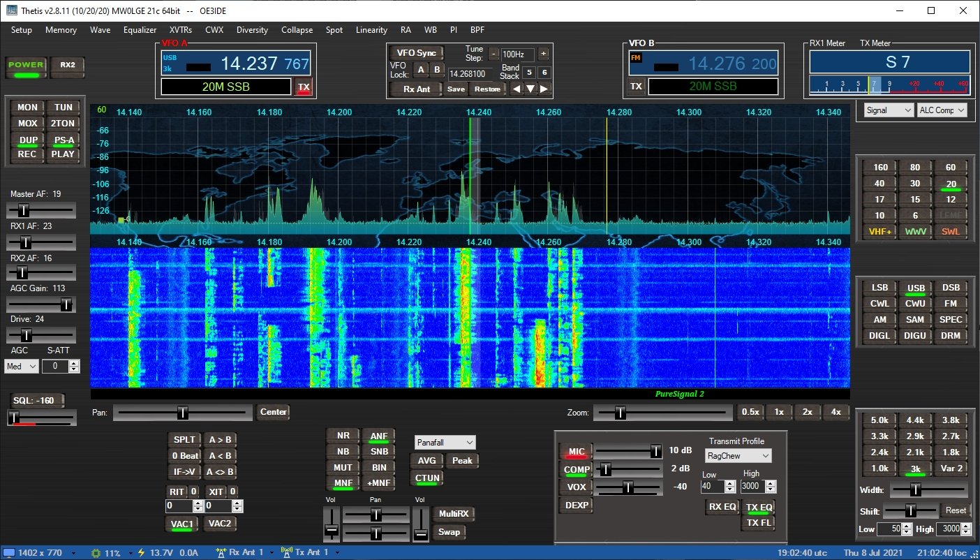Open the Equalizer menu
This screenshot has height=560, width=980.
point(140,30)
